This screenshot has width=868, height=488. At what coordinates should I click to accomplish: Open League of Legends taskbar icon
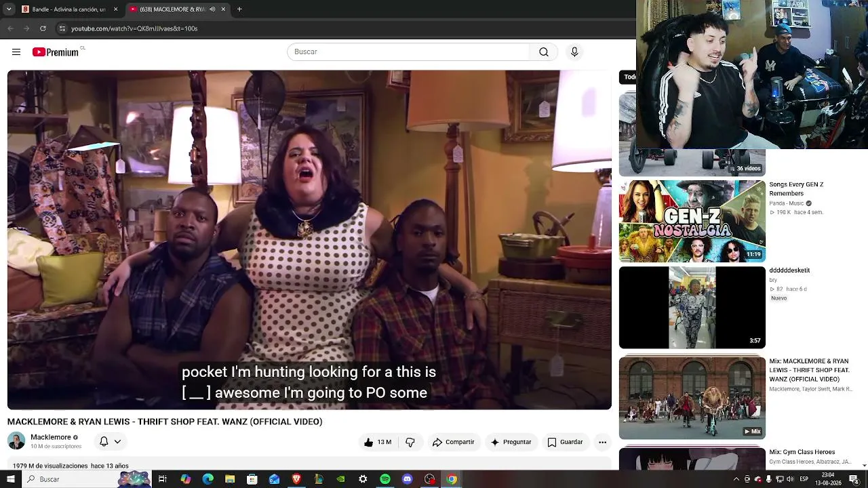(319, 479)
